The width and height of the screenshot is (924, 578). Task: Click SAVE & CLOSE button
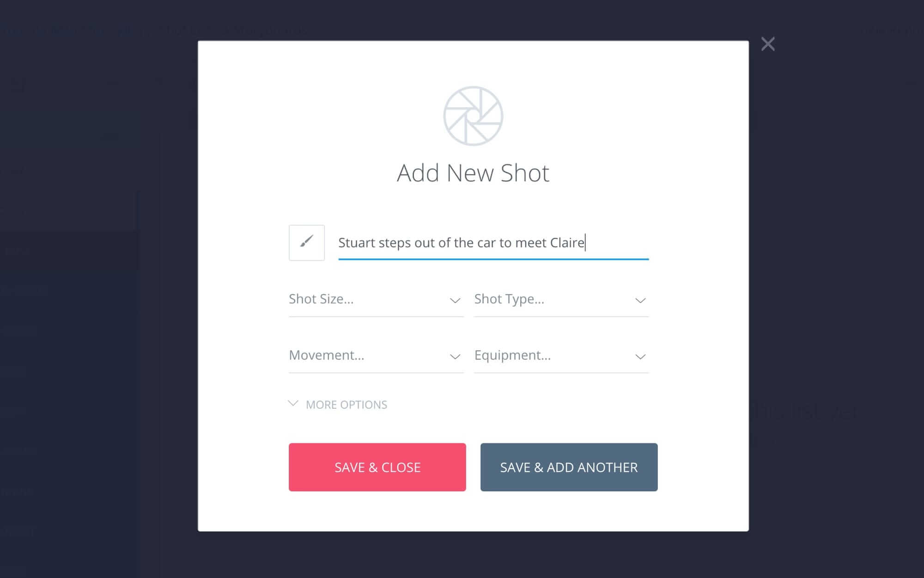click(377, 467)
